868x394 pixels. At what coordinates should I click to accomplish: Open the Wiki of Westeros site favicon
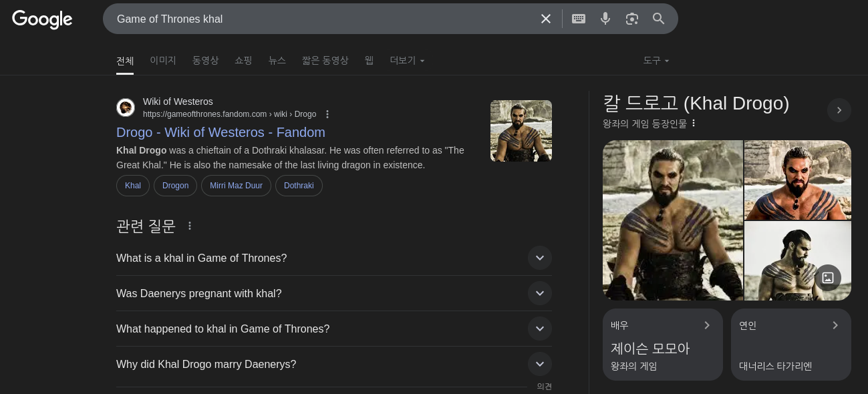pyautogui.click(x=126, y=108)
